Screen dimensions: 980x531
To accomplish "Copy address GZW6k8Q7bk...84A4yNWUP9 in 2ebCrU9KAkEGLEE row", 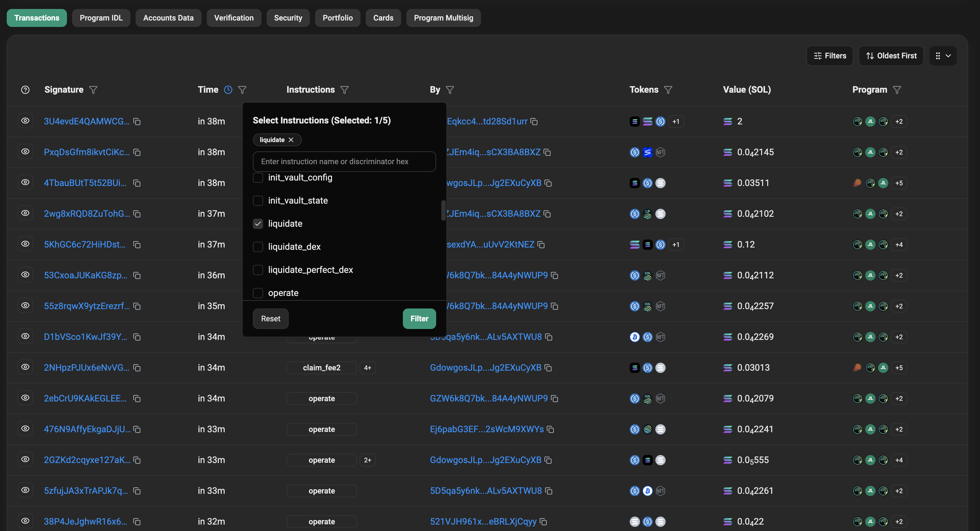I will (x=555, y=399).
